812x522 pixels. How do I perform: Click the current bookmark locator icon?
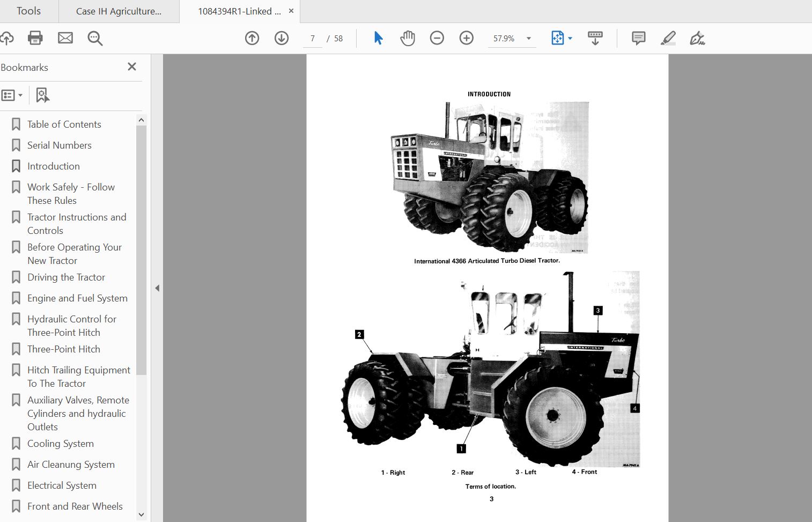tap(42, 95)
